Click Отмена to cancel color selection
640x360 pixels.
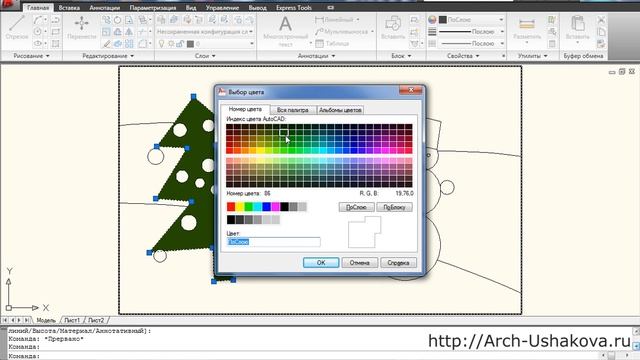click(359, 262)
